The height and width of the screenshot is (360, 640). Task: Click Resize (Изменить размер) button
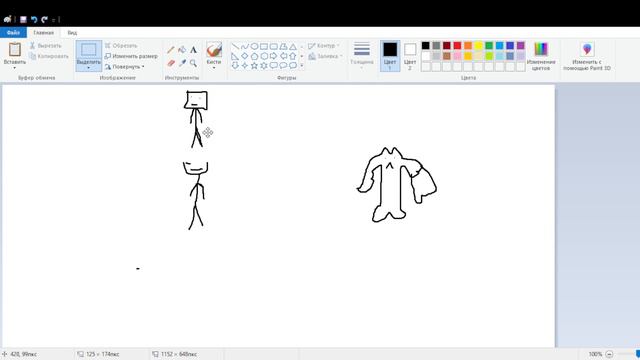(x=131, y=56)
